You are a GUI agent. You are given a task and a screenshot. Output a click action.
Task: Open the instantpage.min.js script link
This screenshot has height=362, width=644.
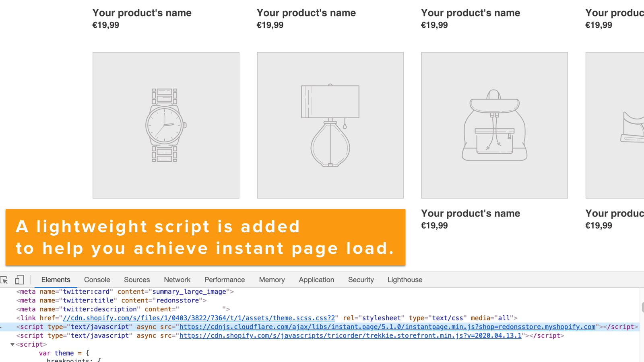[387, 327]
